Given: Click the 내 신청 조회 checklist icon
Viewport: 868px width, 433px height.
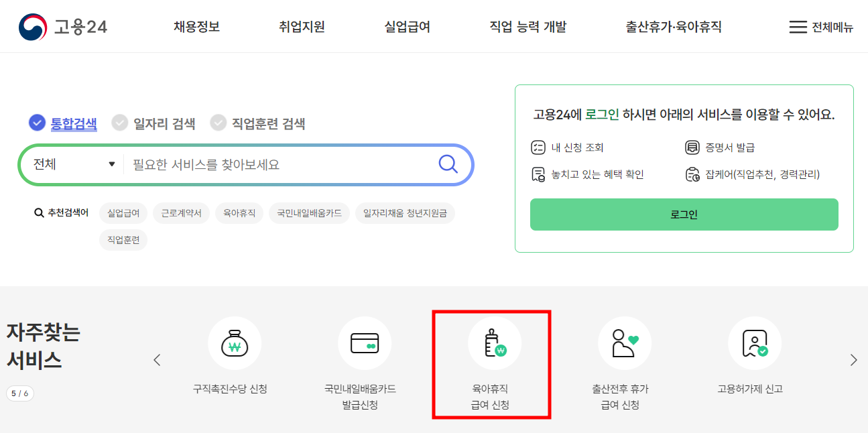Looking at the screenshot, I should [538, 147].
